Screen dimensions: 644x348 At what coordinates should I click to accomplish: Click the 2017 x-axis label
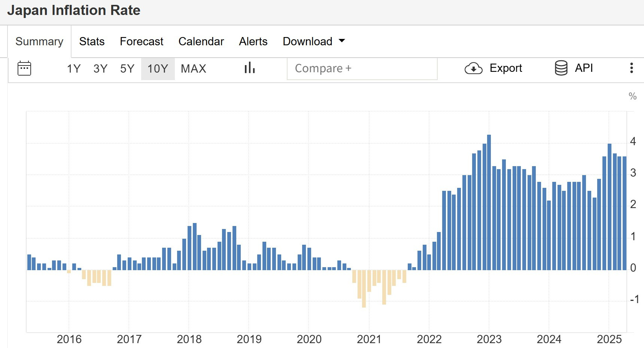tap(129, 339)
